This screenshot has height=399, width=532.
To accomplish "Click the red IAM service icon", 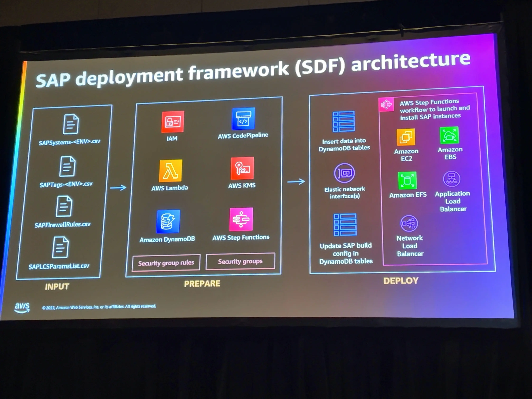I will tap(173, 122).
